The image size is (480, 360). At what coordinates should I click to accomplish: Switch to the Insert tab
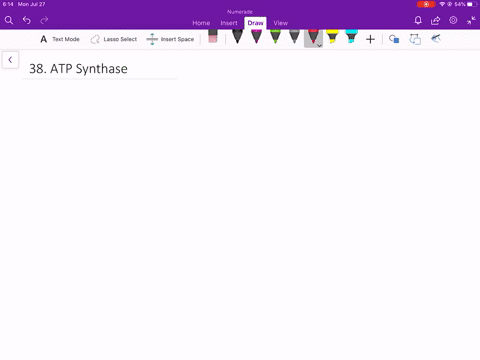[x=229, y=23]
